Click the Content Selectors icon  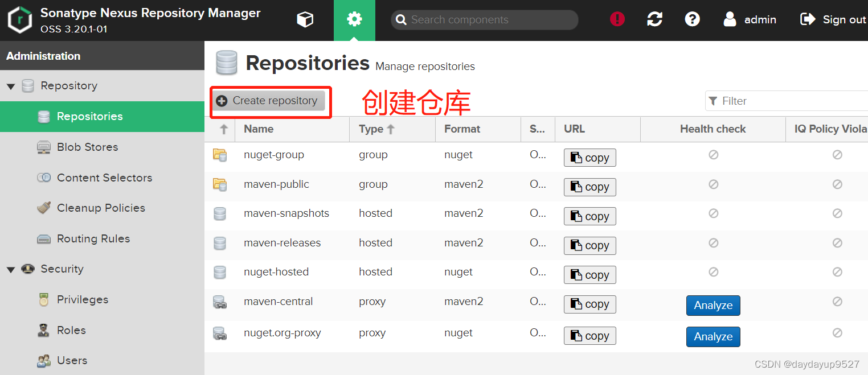tap(44, 178)
